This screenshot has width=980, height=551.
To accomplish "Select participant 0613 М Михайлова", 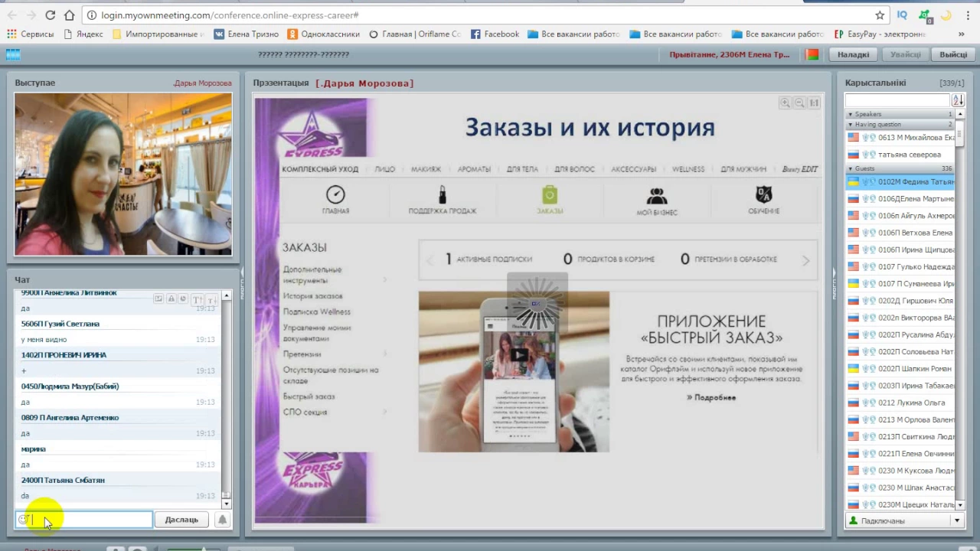I will (900, 138).
